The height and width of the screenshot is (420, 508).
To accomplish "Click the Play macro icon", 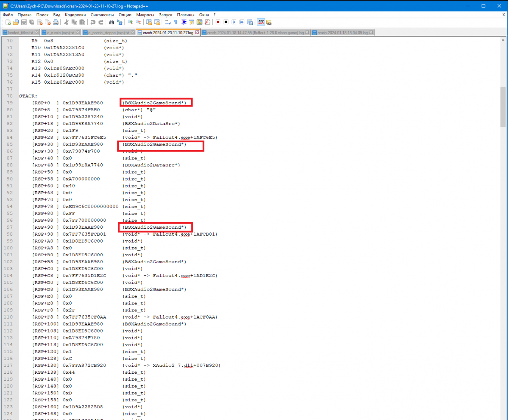I will tap(234, 22).
